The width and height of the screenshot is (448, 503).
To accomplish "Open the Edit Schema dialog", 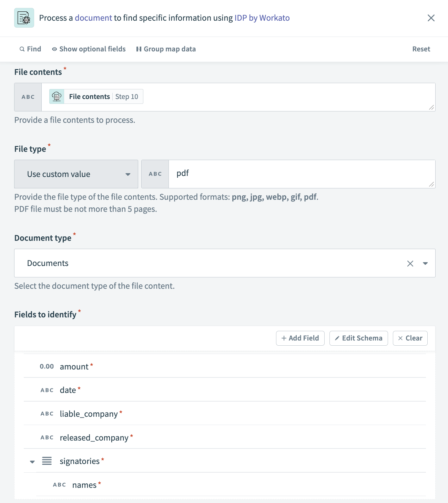I will click(358, 338).
